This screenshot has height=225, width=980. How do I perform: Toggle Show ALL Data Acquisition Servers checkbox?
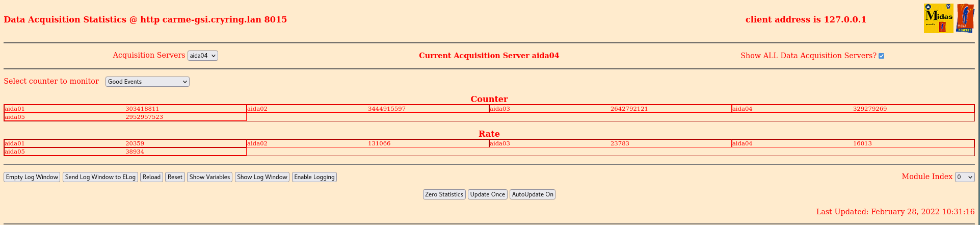[x=881, y=56]
